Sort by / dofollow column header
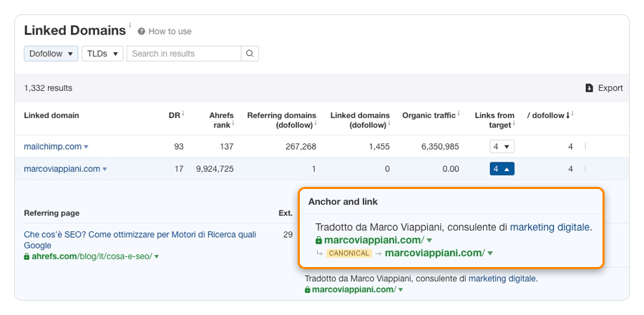The image size is (644, 315). tap(548, 115)
